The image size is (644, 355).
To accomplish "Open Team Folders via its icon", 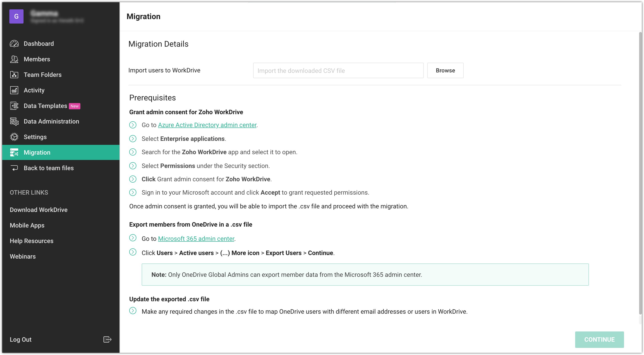I will point(14,75).
